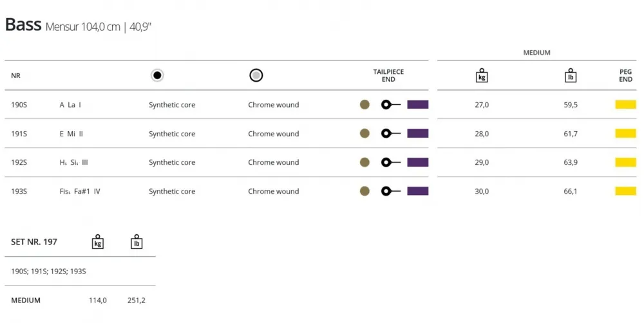Click yellow peg end swatch in 192S row

(x=625, y=163)
